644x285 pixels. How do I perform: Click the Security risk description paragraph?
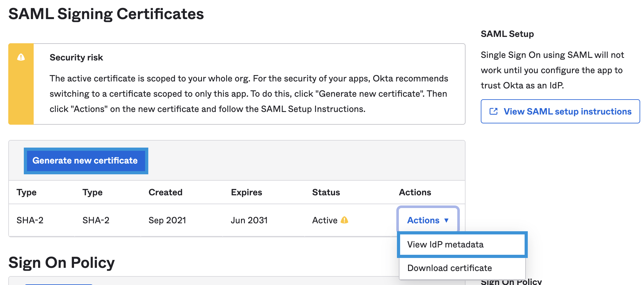click(x=249, y=94)
